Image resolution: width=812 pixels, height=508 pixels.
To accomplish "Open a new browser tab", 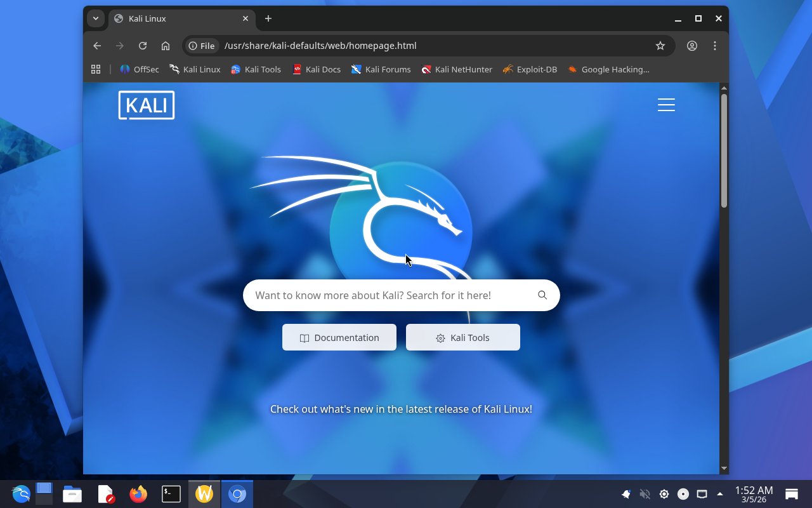I will click(268, 18).
